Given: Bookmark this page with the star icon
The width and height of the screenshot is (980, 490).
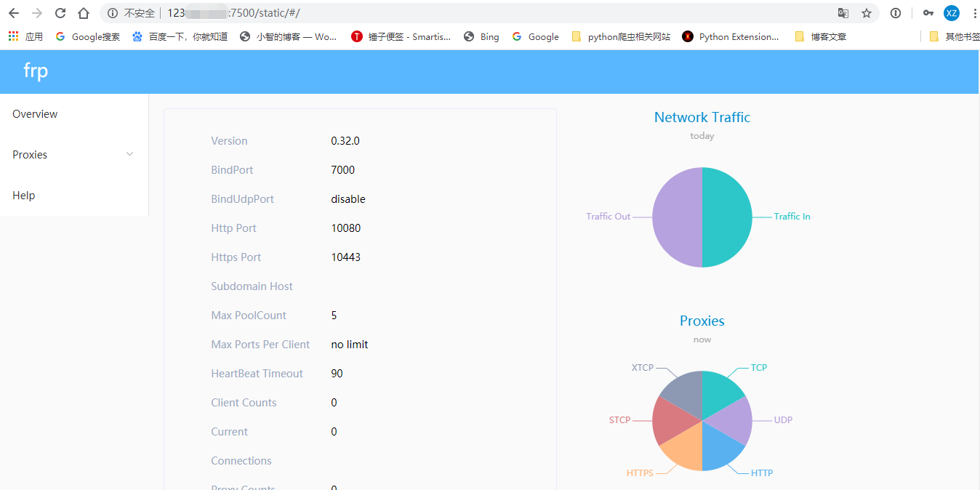Looking at the screenshot, I should (x=867, y=13).
